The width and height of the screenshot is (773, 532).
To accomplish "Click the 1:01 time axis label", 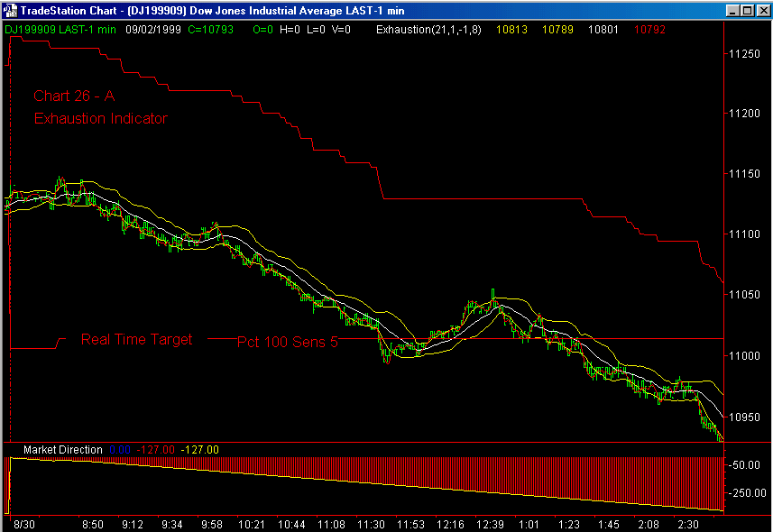I will [x=529, y=525].
